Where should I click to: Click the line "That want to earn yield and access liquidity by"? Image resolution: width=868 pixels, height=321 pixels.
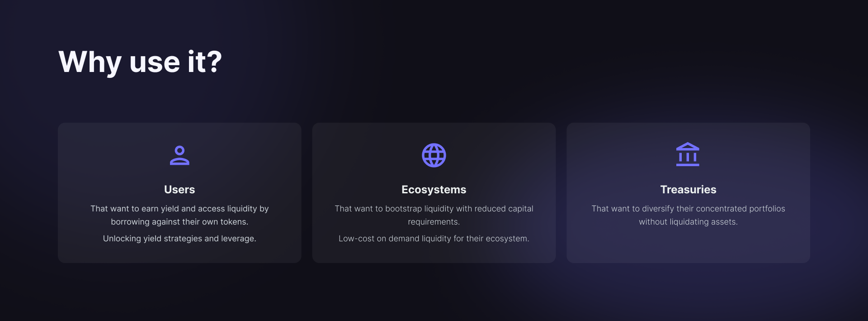pyautogui.click(x=179, y=209)
